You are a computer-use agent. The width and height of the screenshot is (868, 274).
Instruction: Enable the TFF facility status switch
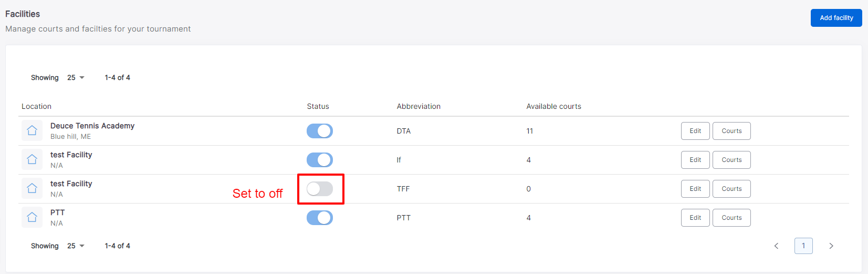pos(320,189)
